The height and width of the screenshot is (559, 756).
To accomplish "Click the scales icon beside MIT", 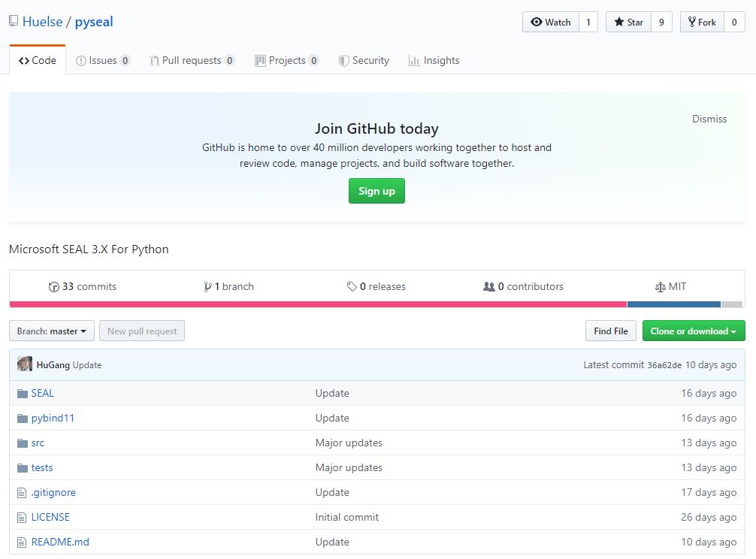I will coord(660,287).
